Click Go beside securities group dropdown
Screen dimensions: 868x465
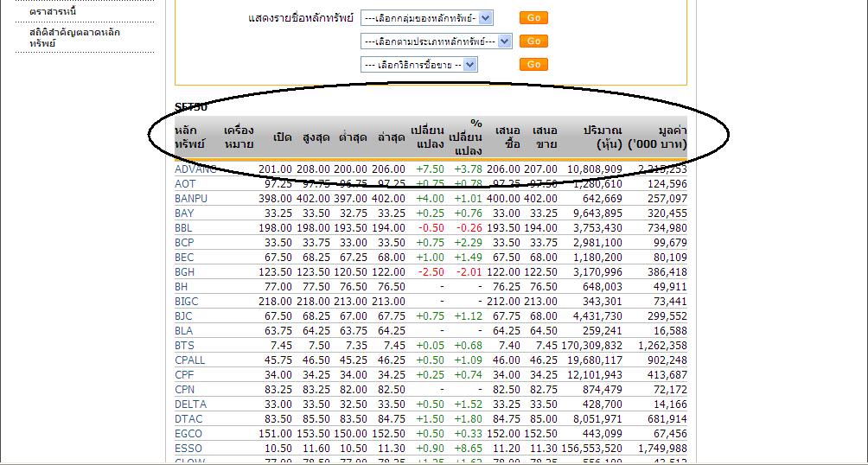tap(533, 17)
